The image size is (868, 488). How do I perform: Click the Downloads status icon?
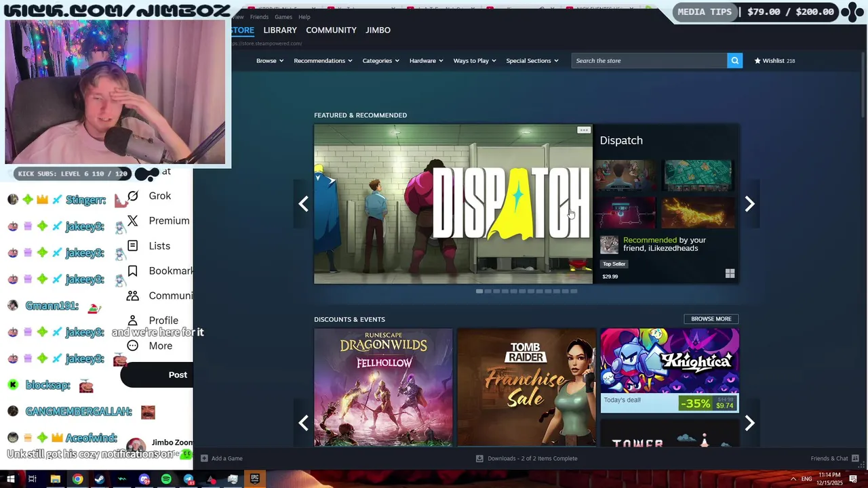coord(479,458)
